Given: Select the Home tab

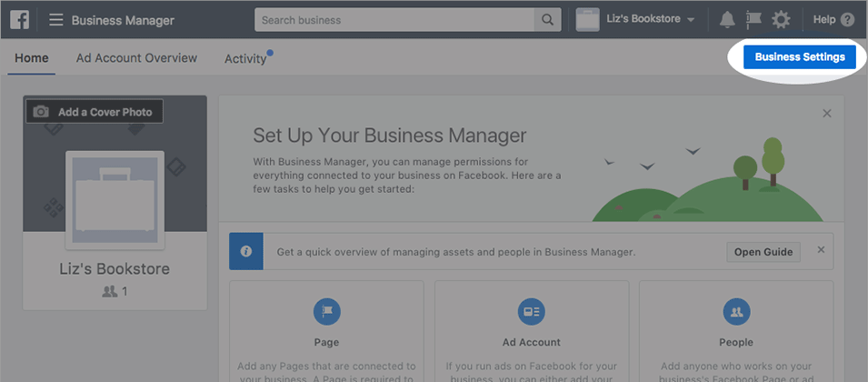Looking at the screenshot, I should click(x=32, y=57).
